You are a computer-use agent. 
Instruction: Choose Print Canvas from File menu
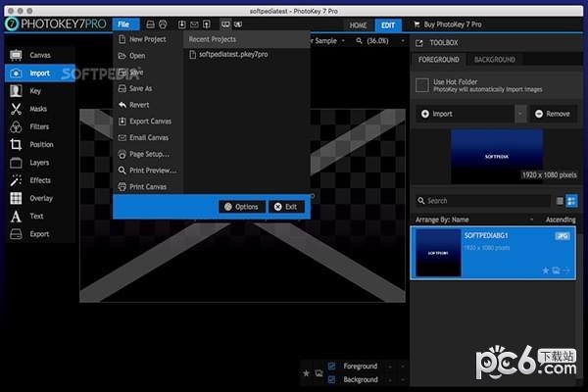tap(148, 187)
